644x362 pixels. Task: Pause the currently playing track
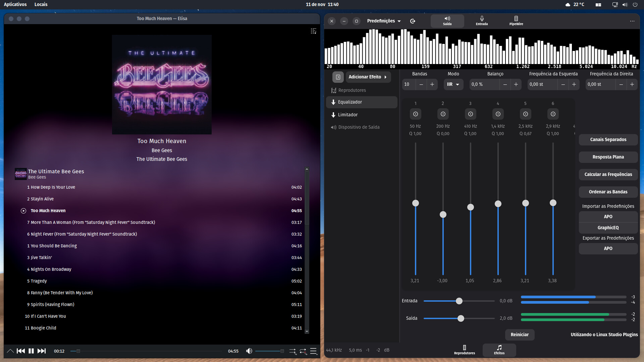point(31,351)
